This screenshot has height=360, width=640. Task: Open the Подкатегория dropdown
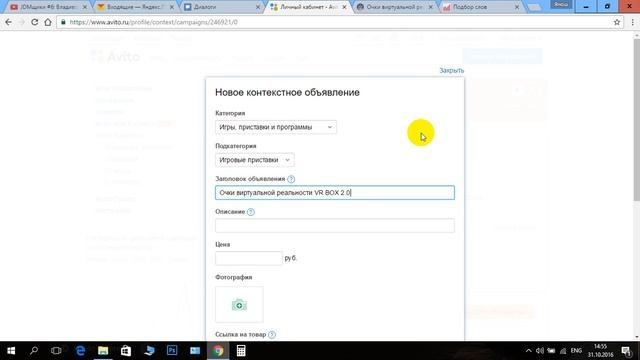click(255, 160)
